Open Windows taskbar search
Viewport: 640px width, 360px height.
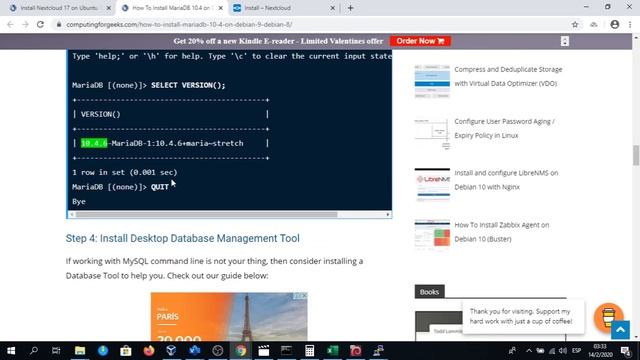(34, 351)
